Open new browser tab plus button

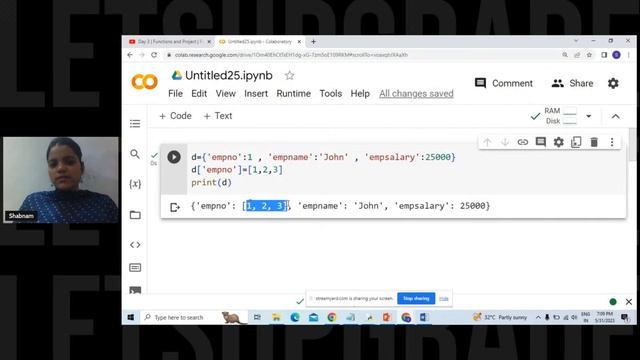pyautogui.click(x=313, y=42)
